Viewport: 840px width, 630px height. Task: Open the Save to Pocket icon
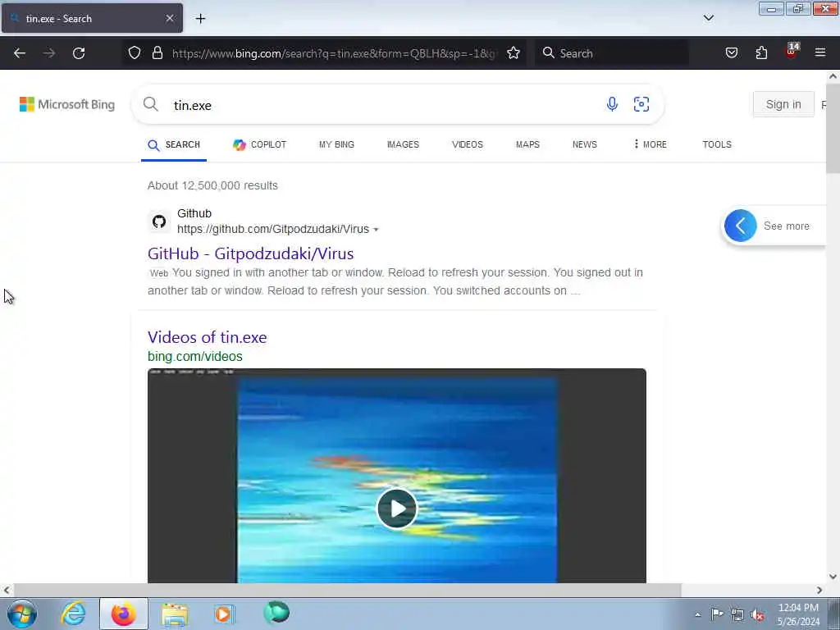[731, 52]
